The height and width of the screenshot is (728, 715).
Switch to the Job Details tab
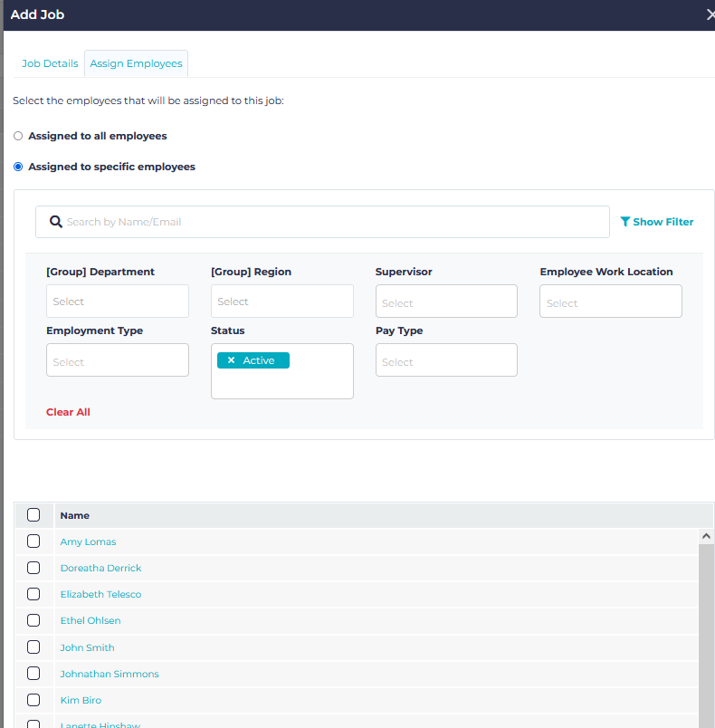(x=50, y=64)
